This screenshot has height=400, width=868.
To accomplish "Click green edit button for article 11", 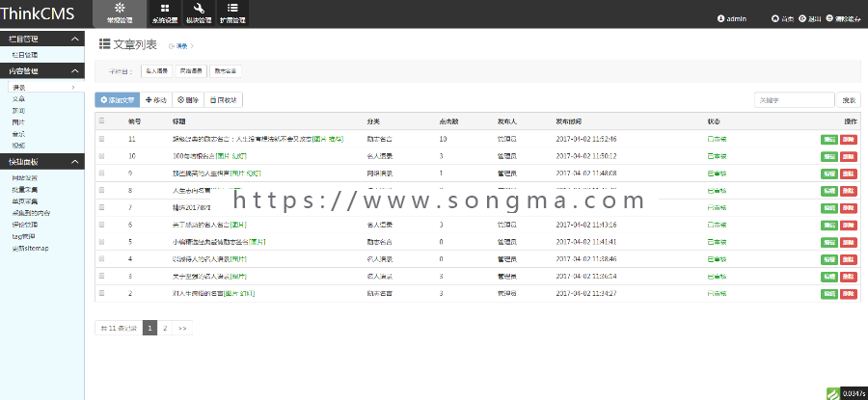I will point(829,140).
